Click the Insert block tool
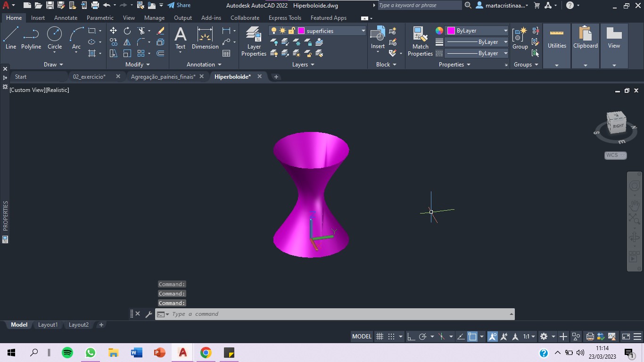644x362 pixels. [378, 38]
